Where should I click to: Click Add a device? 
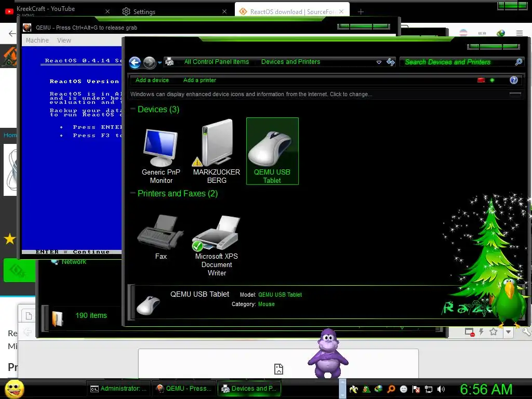152,80
